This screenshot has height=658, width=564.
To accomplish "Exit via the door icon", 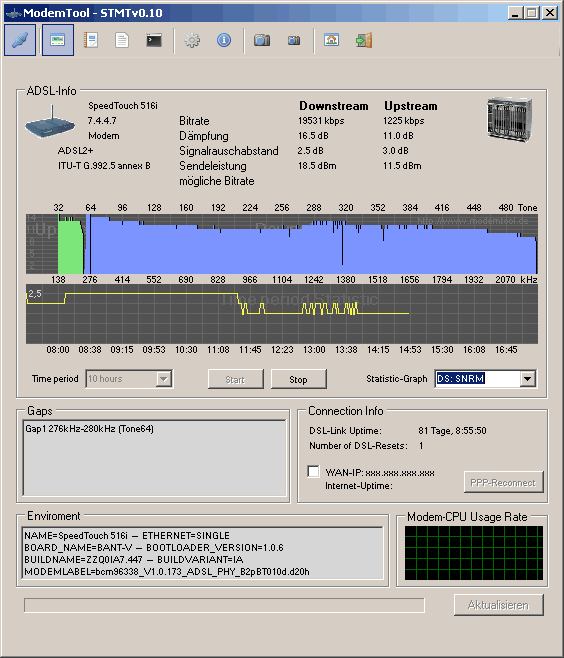I will 364,40.
